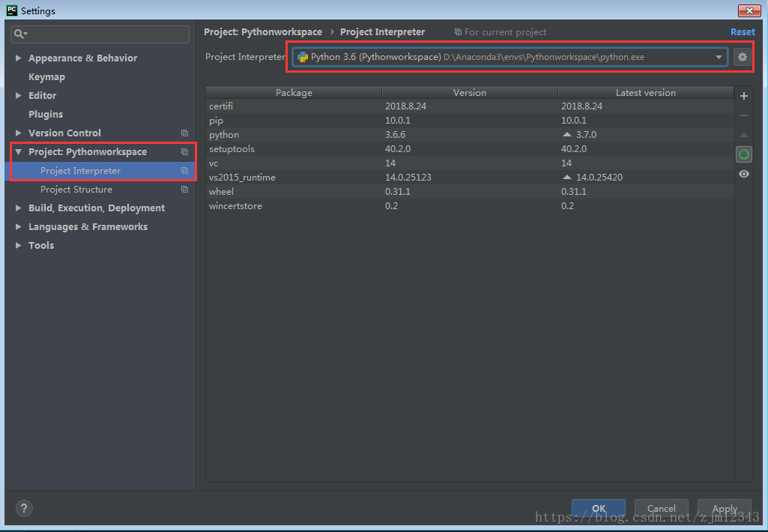Select the vc package row
The image size is (768, 532).
(470, 163)
